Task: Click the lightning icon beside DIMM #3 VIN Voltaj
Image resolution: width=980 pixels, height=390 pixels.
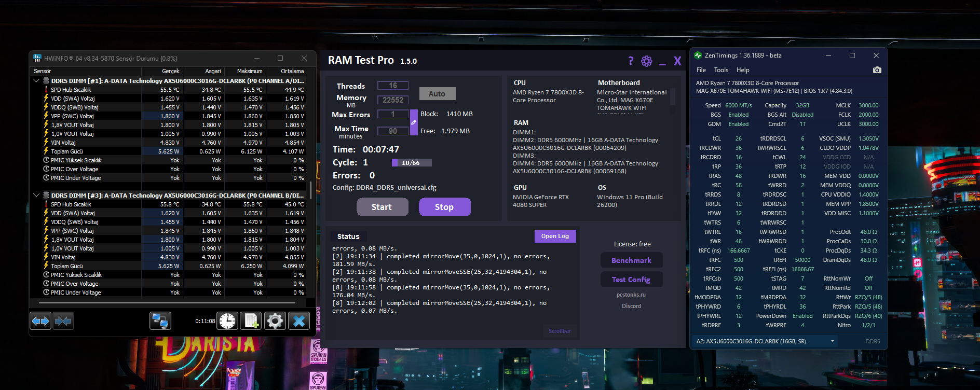Action: (46, 257)
